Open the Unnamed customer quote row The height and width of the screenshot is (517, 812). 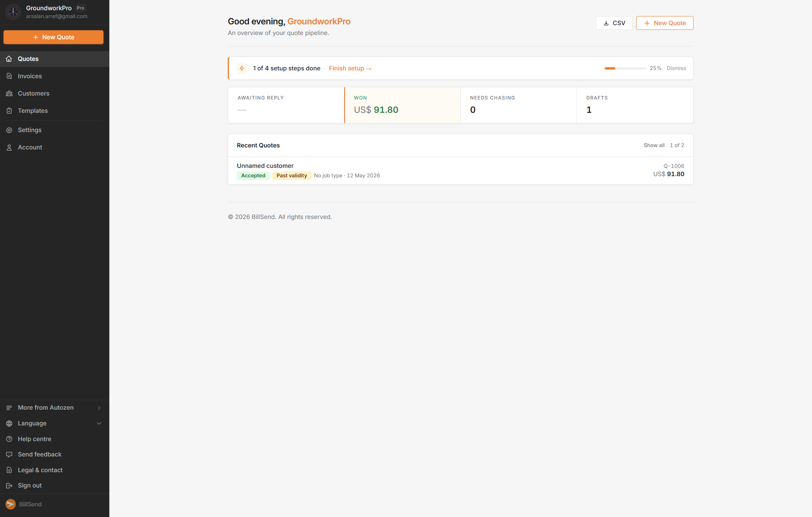coord(460,171)
